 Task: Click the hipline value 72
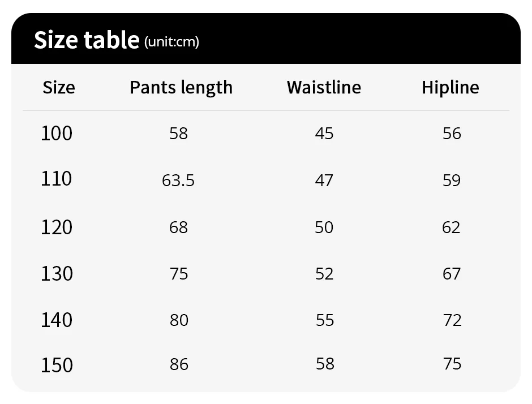click(452, 320)
